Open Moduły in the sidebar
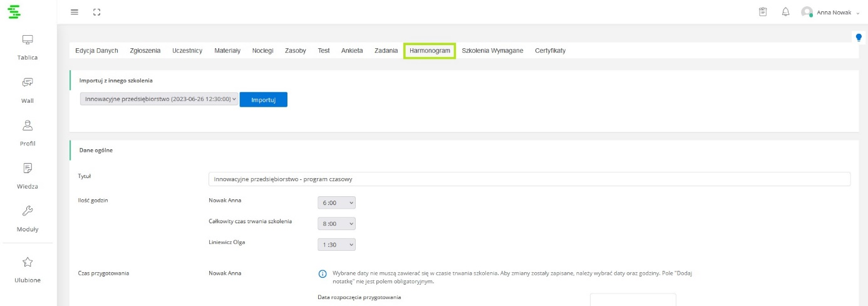The image size is (868, 306). click(x=28, y=219)
